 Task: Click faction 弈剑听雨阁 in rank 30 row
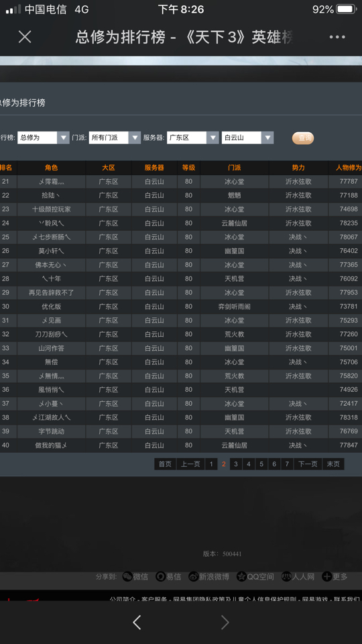(x=235, y=307)
